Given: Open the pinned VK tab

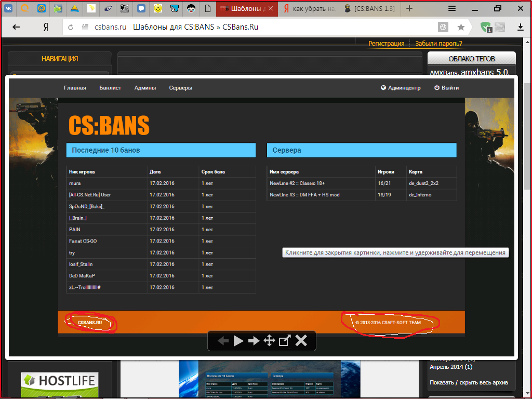Looking at the screenshot, I should click(x=8, y=8).
